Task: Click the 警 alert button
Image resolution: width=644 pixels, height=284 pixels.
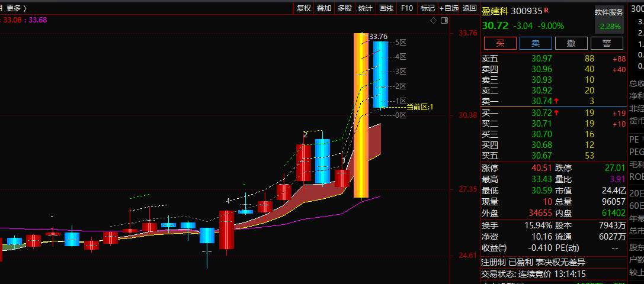Action: pos(607,43)
